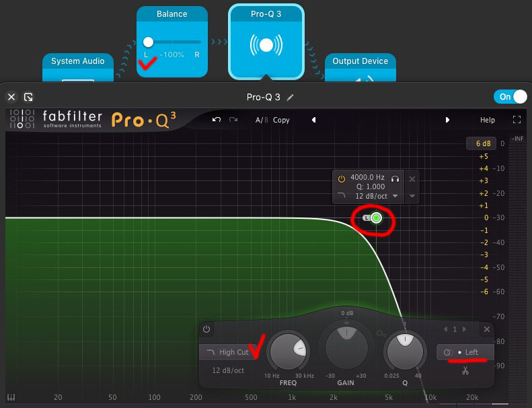
Task: Expand band tooltip extra options arrow
Action: pyautogui.click(x=412, y=196)
